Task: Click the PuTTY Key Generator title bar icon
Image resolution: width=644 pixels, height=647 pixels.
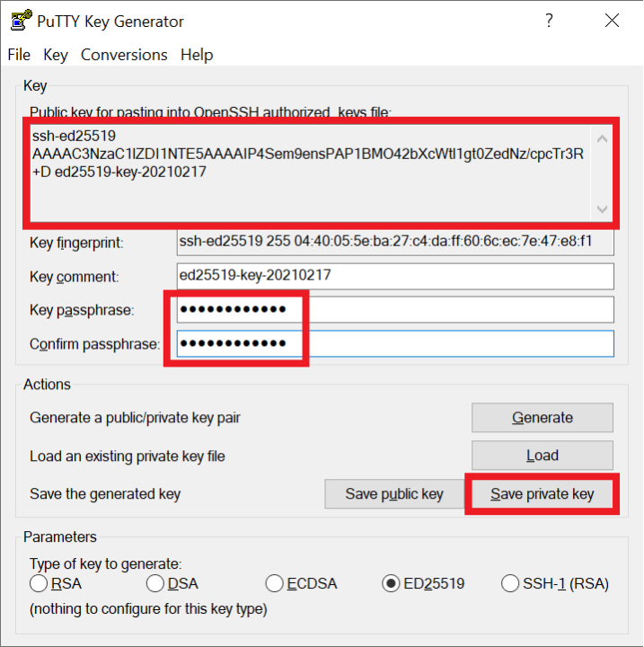Action: (21, 20)
